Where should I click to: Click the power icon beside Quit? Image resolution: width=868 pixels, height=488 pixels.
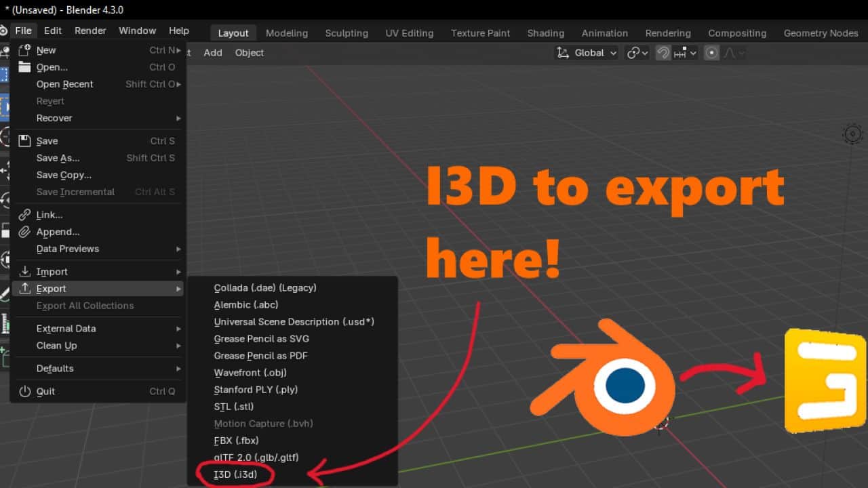24,391
